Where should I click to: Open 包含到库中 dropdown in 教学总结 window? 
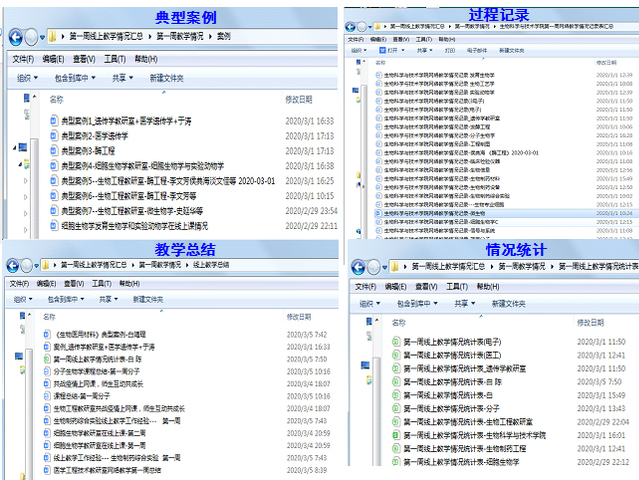coord(70,299)
